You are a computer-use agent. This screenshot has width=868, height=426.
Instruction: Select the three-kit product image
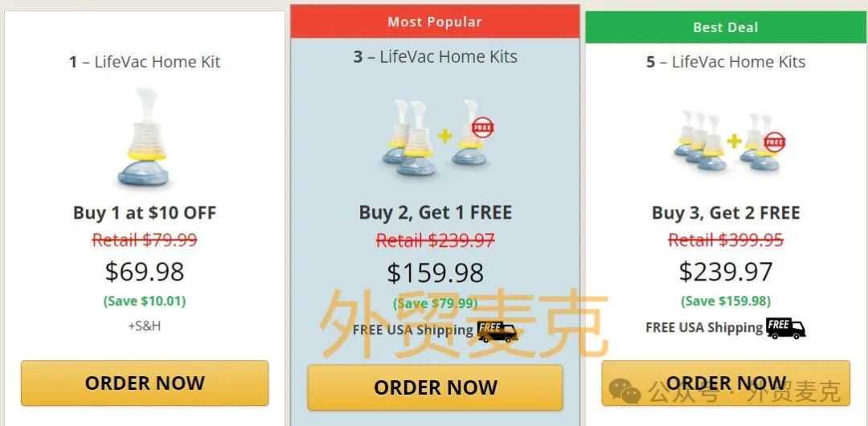coord(437,137)
